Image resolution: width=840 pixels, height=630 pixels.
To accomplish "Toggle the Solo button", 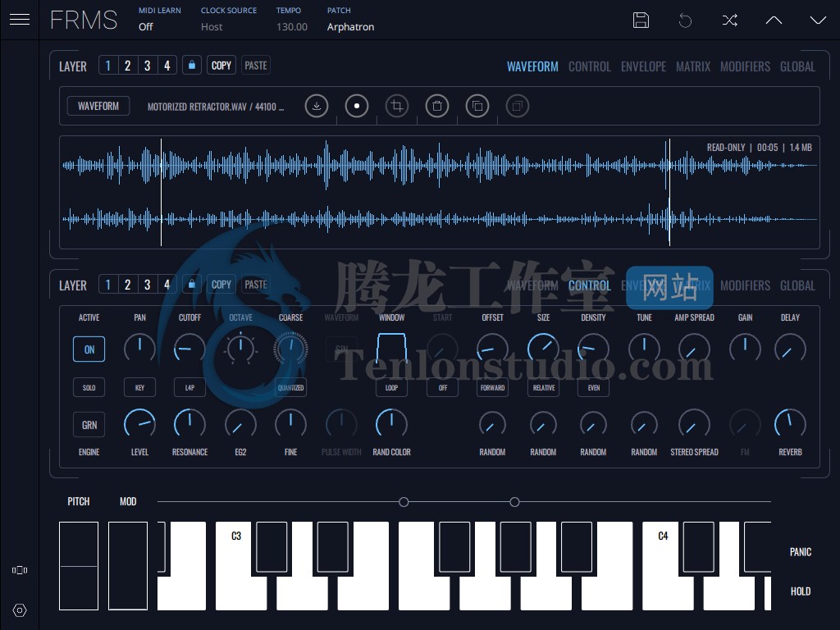I will (x=89, y=387).
